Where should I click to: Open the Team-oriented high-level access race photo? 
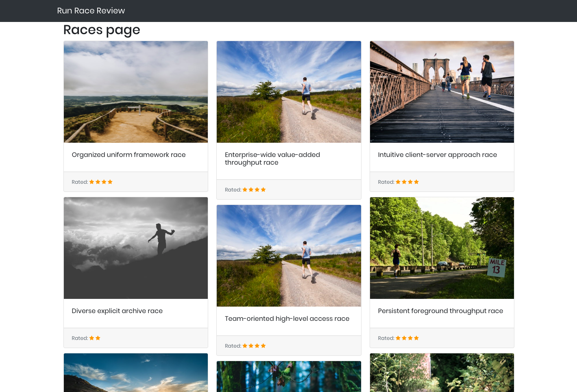point(289,256)
